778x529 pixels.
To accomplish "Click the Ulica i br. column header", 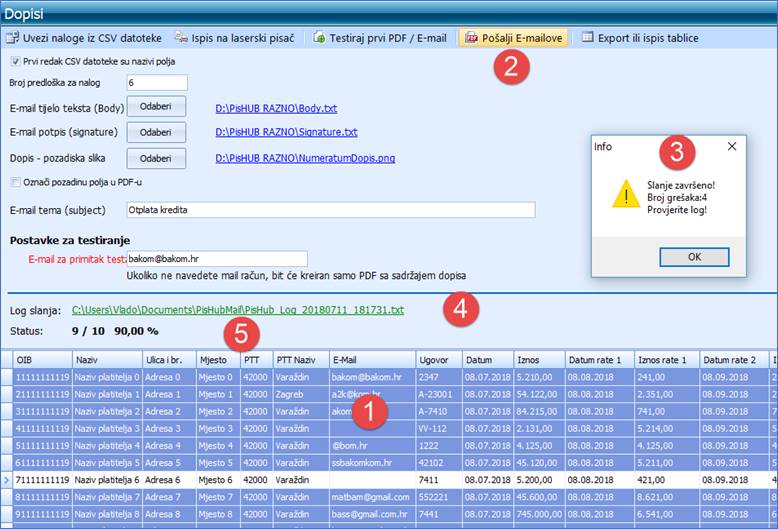I will (x=169, y=360).
